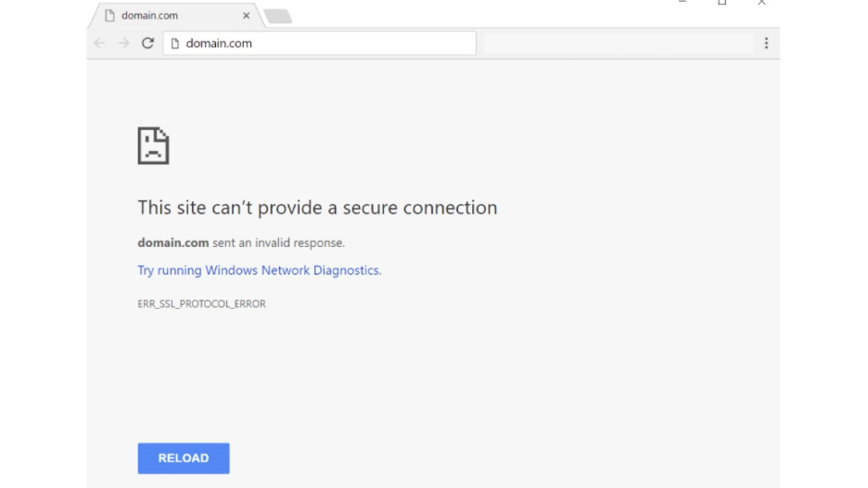Viewport: 868px width, 488px height.
Task: Minimize the Chrome window
Action: coord(683,3)
